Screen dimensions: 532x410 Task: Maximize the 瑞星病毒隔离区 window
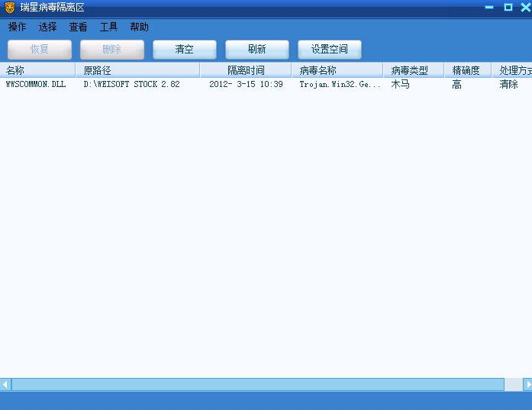508,7
